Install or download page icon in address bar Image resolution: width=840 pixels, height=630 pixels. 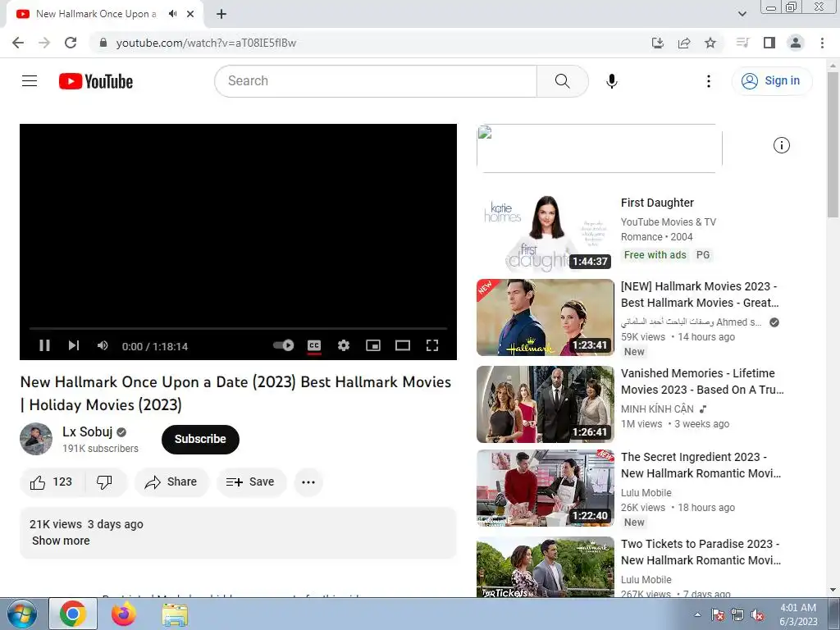658,43
